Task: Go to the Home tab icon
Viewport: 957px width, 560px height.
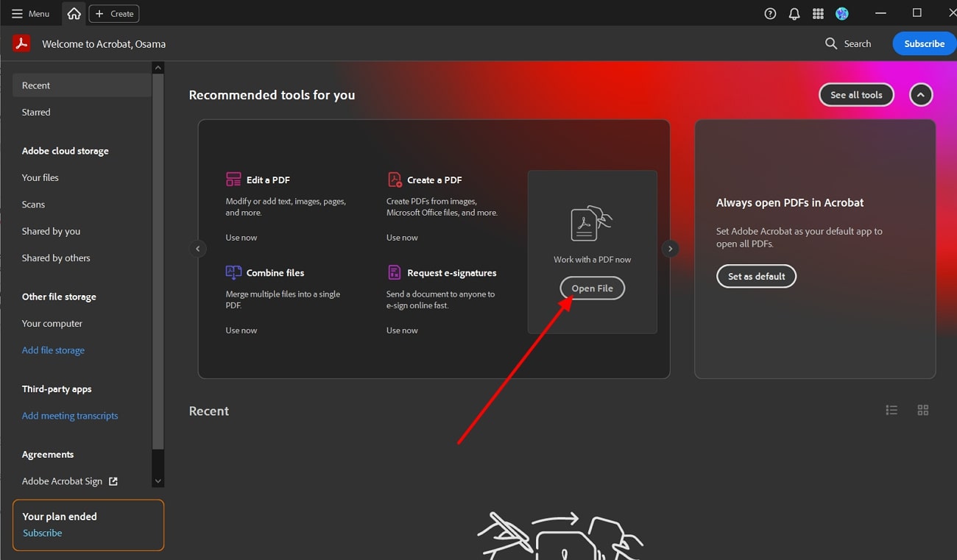Action: (74, 13)
